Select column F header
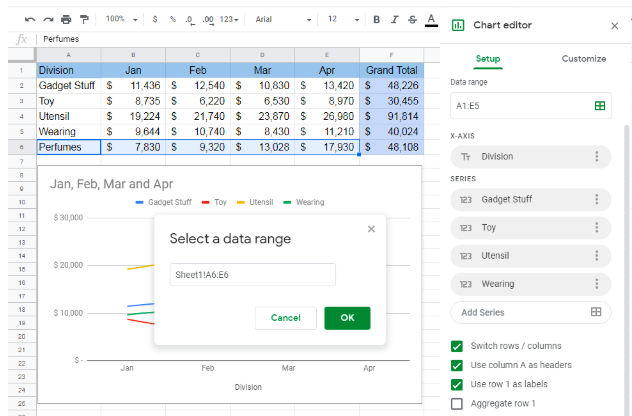Screen dimensions: 632x416 pyautogui.click(x=391, y=55)
